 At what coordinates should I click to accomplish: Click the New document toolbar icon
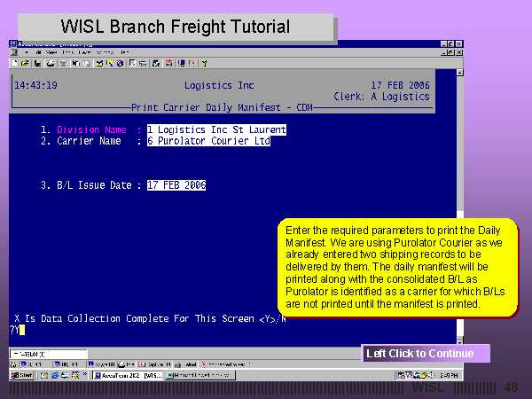[14, 63]
